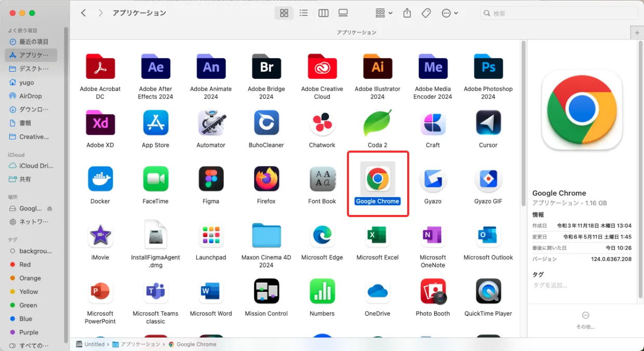
Task: Switch to gallery view in toolbar
Action: click(343, 14)
